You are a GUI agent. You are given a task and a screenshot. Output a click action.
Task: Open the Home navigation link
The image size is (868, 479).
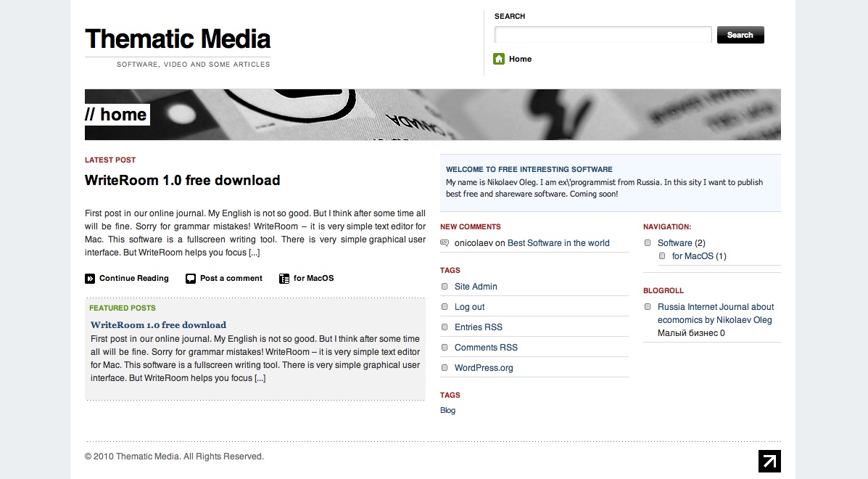(x=520, y=59)
